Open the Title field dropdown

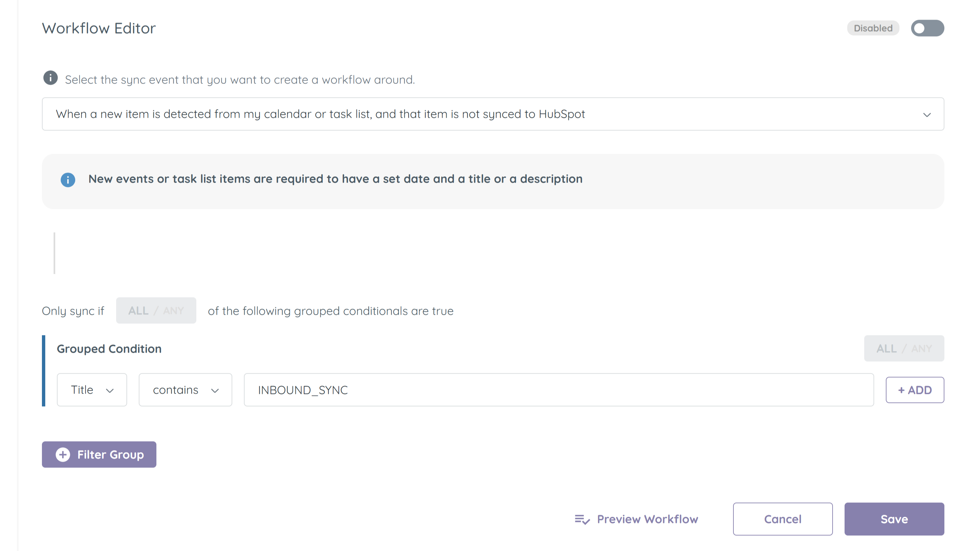[x=92, y=390]
